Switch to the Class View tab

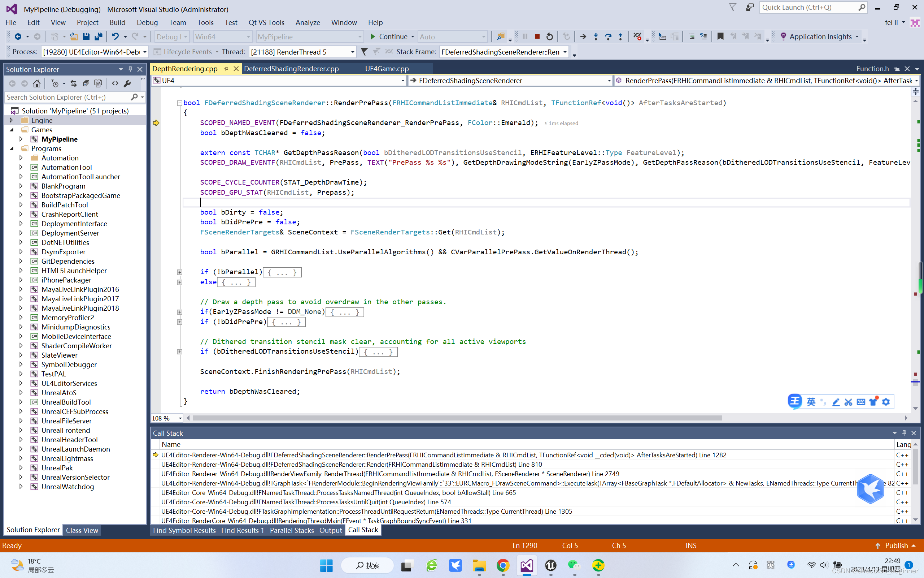[x=82, y=530]
